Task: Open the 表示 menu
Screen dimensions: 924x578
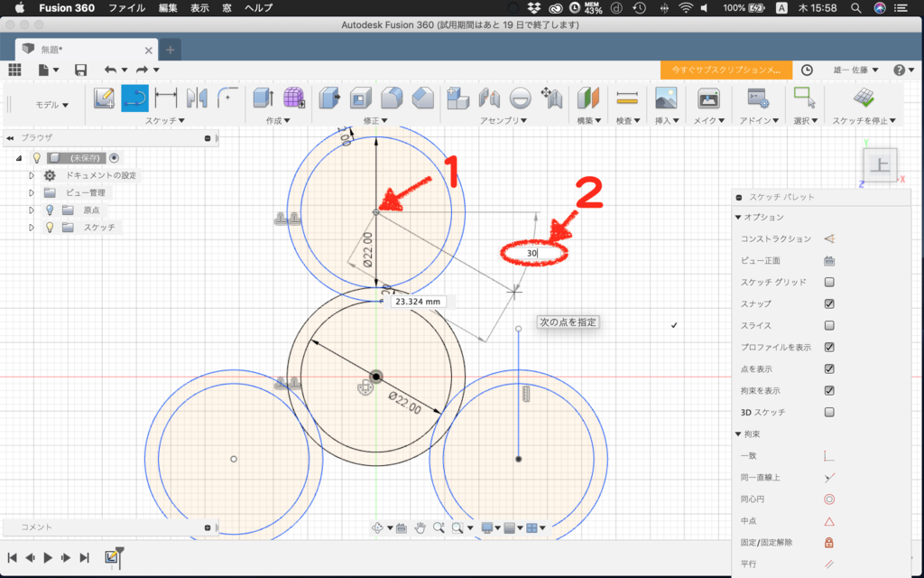Action: (x=199, y=7)
